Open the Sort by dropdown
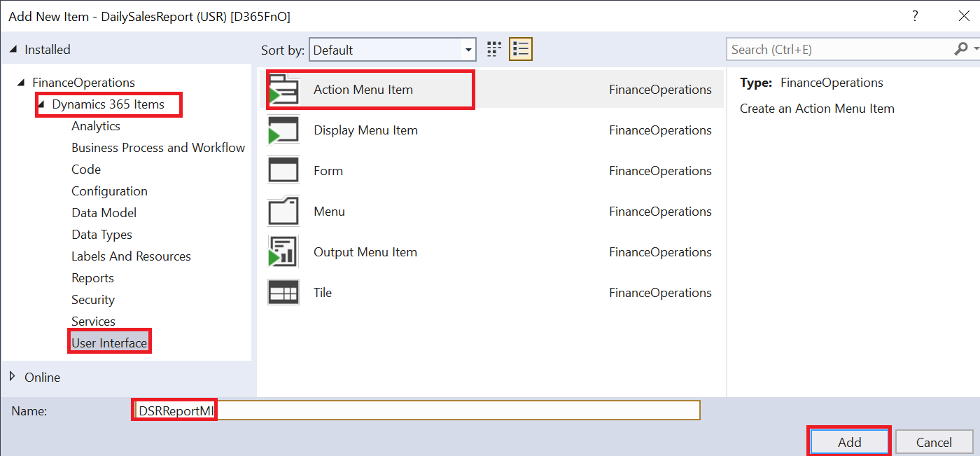 (x=467, y=50)
